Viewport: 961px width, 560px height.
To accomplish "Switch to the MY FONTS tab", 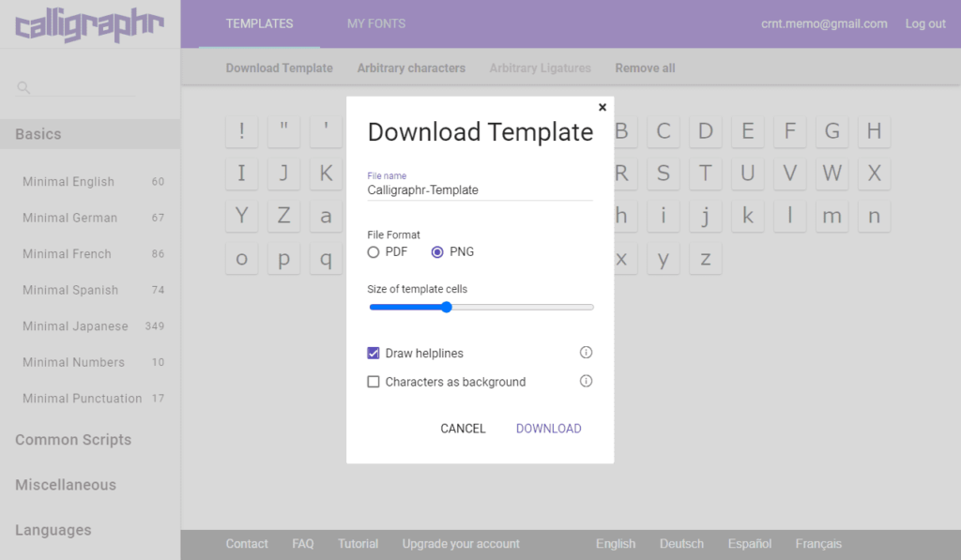I will tap(376, 23).
